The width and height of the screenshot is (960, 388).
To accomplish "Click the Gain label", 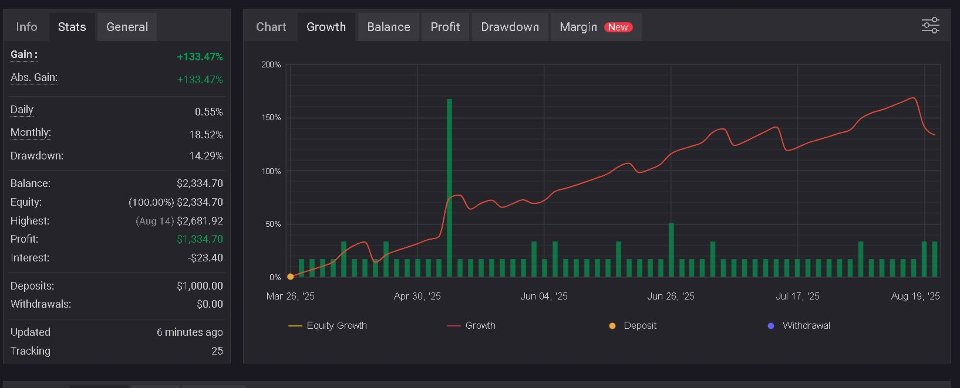I will coord(24,55).
